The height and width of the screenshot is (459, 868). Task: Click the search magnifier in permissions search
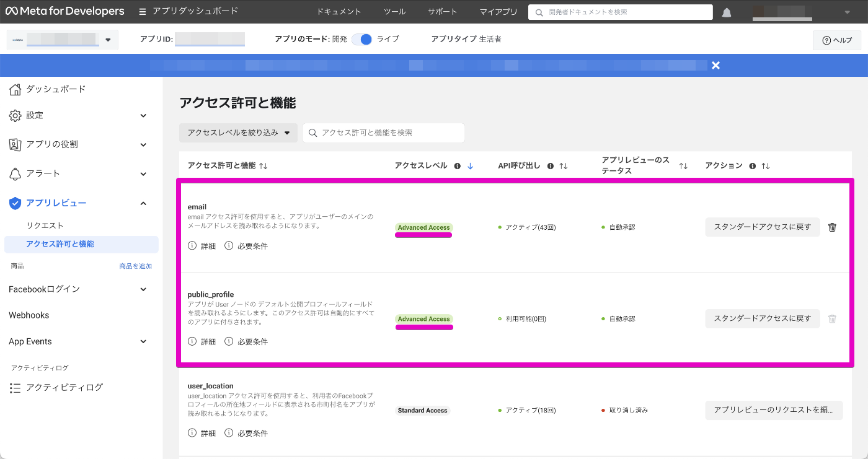coord(312,133)
